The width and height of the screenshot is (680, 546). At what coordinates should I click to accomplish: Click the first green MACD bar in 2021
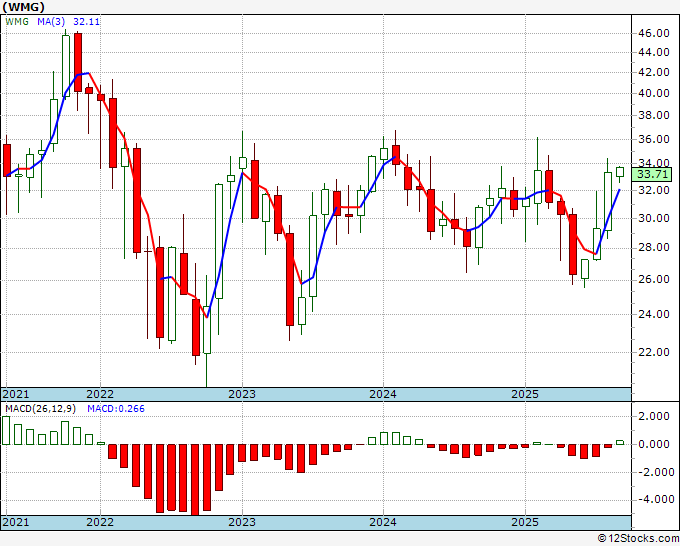click(x=6, y=430)
